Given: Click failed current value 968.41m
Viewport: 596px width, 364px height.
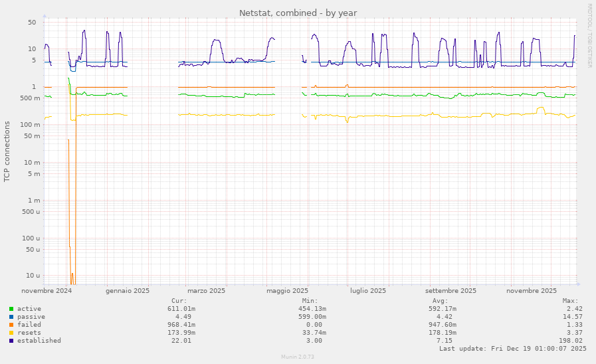Looking at the screenshot, I should pos(181,325).
